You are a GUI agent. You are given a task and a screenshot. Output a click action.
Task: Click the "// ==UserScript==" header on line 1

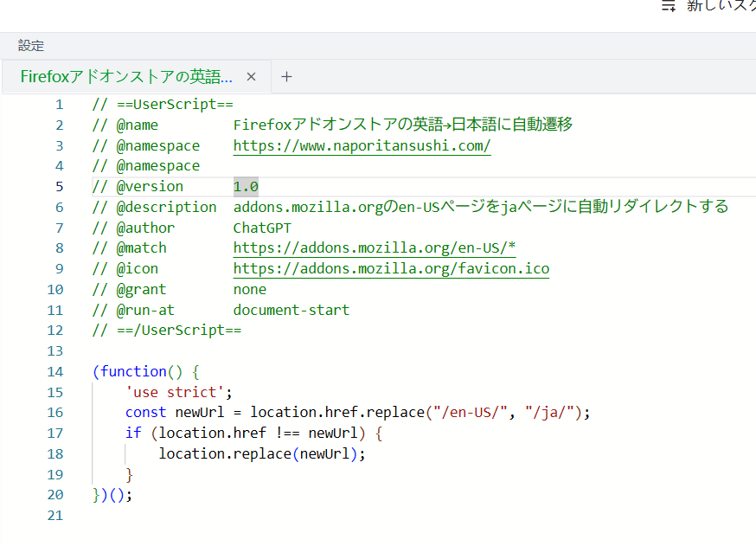(163, 104)
